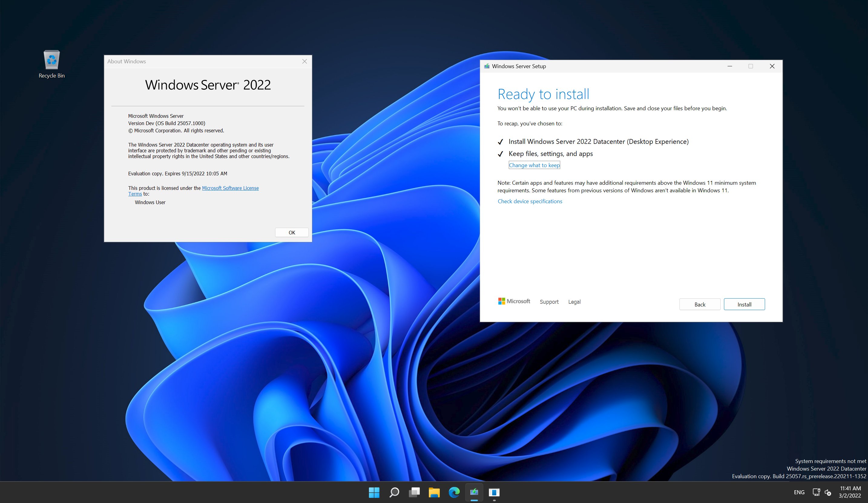The width and height of the screenshot is (868, 503).
Task: Select Windows Server Setup taskbar icon
Action: click(474, 492)
